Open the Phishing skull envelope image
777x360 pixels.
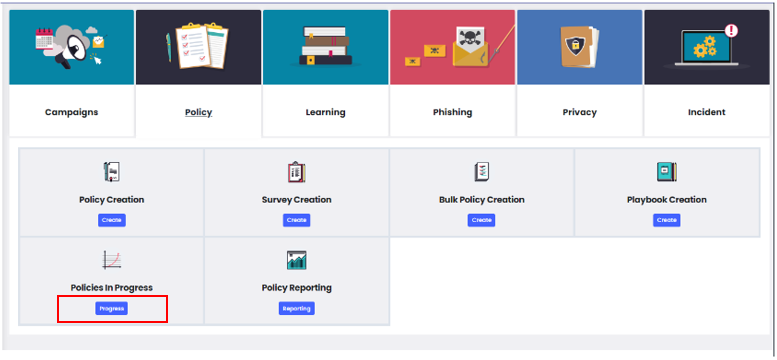coord(452,47)
